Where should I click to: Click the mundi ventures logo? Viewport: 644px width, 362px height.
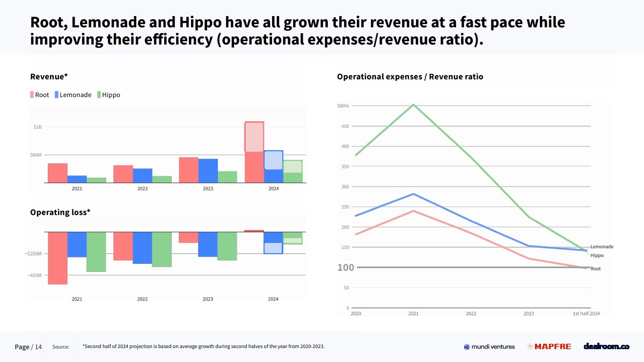489,346
